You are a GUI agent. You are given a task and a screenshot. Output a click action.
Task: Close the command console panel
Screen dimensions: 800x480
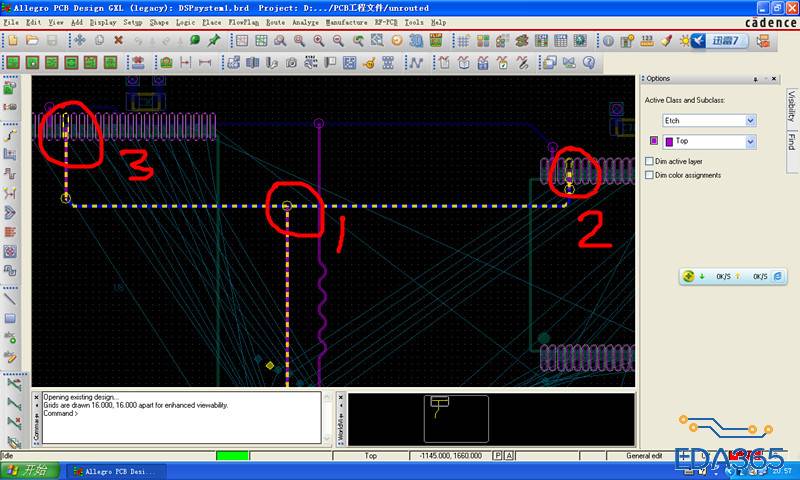point(36,397)
